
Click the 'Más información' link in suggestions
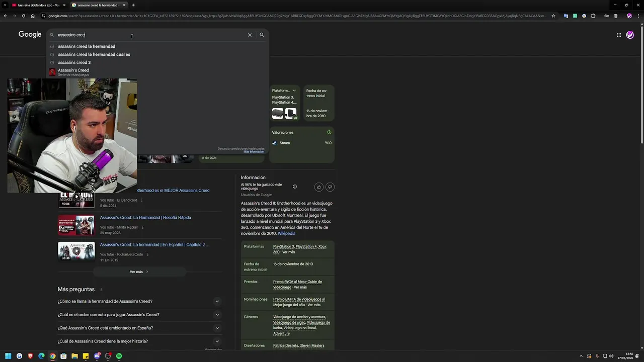[254, 151]
